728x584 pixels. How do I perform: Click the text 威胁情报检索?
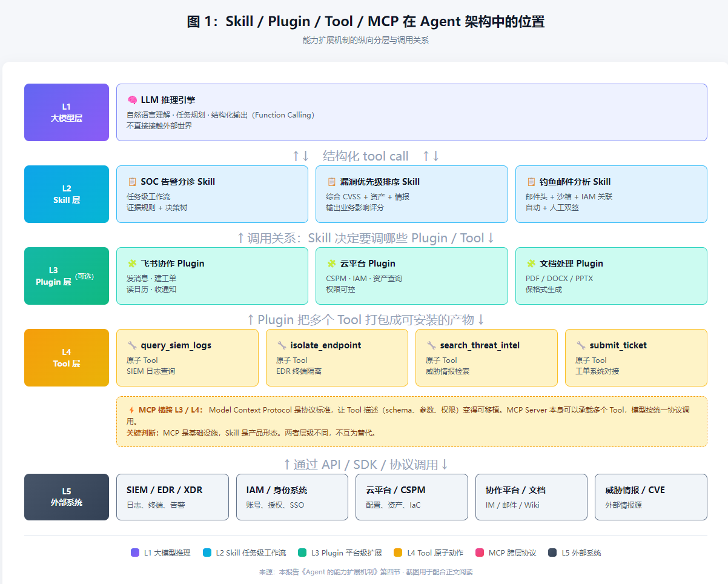click(x=448, y=371)
